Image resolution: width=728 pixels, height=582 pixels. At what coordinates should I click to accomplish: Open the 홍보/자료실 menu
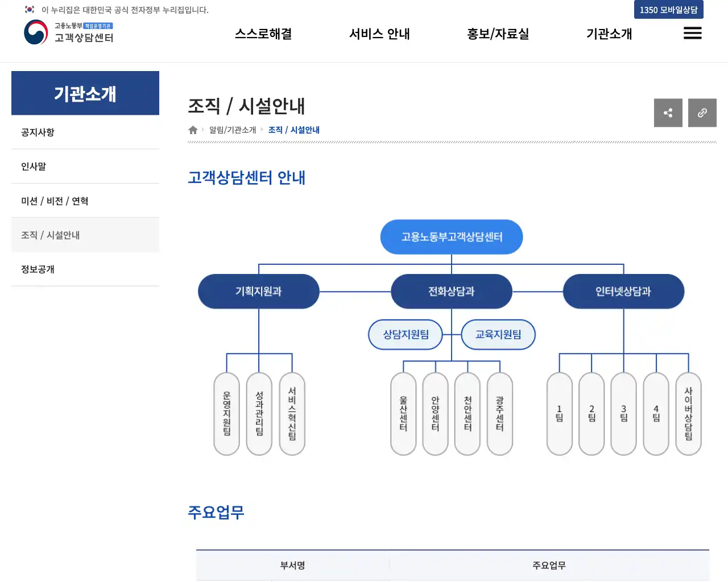(x=498, y=34)
